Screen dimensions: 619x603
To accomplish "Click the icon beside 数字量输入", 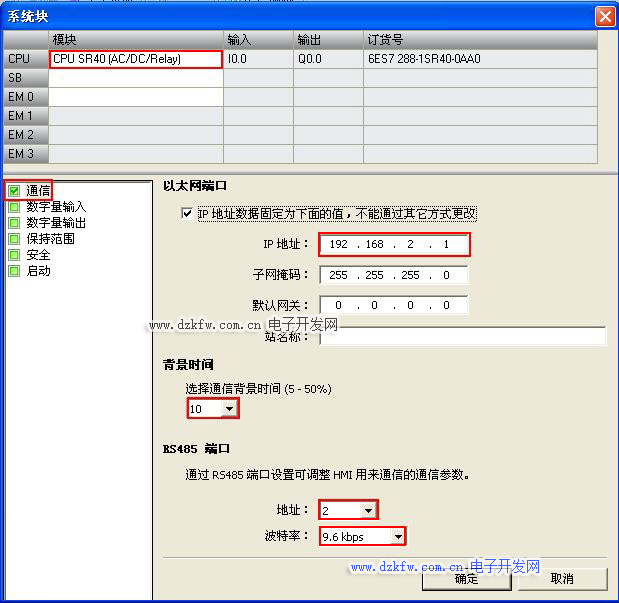I will click(x=14, y=207).
